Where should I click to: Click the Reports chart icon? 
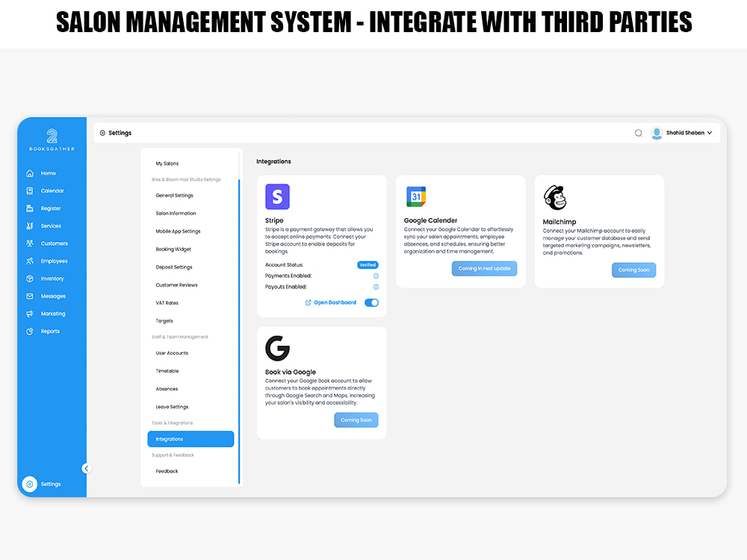pyautogui.click(x=30, y=332)
